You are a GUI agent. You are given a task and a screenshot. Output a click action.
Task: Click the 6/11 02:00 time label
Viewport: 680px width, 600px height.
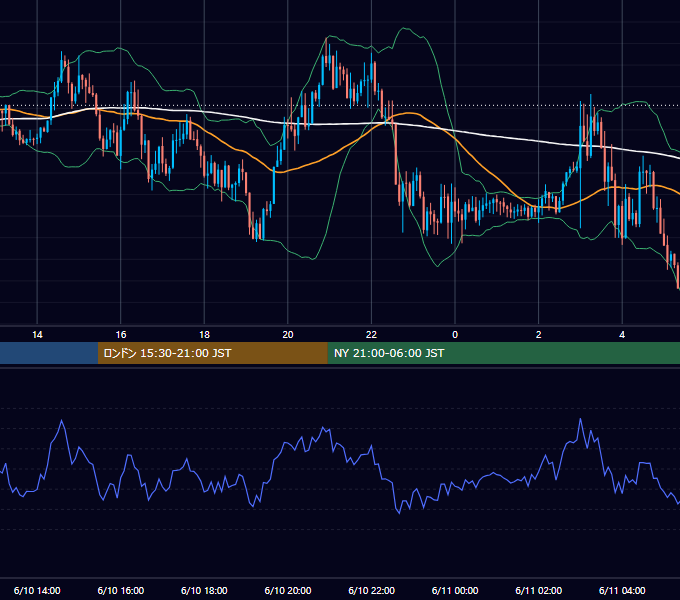pos(539,590)
